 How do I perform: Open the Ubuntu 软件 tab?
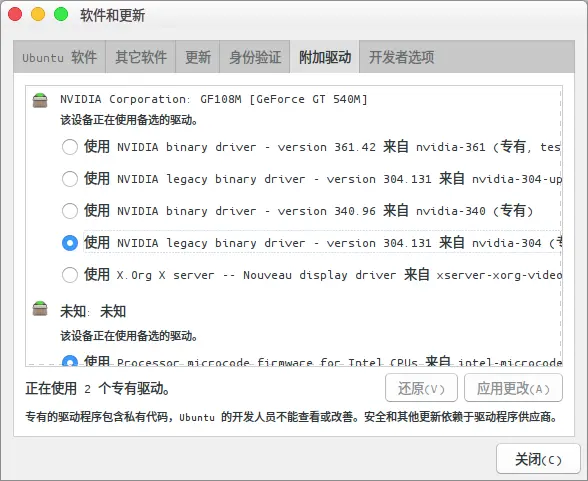coord(59,57)
